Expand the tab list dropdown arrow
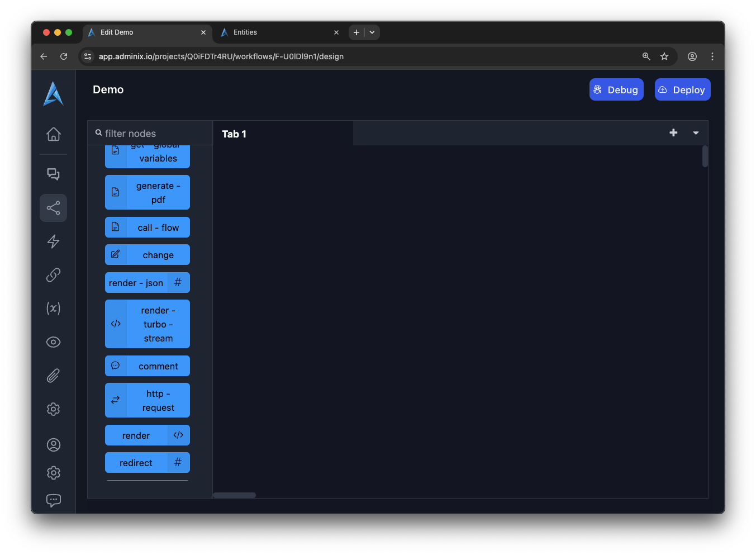Image resolution: width=756 pixels, height=555 pixels. point(696,133)
